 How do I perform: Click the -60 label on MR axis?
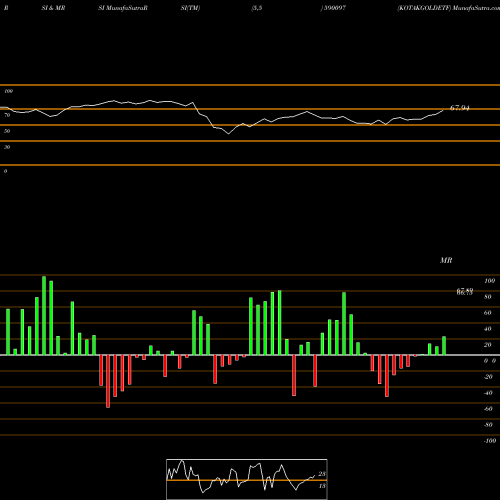488,409
